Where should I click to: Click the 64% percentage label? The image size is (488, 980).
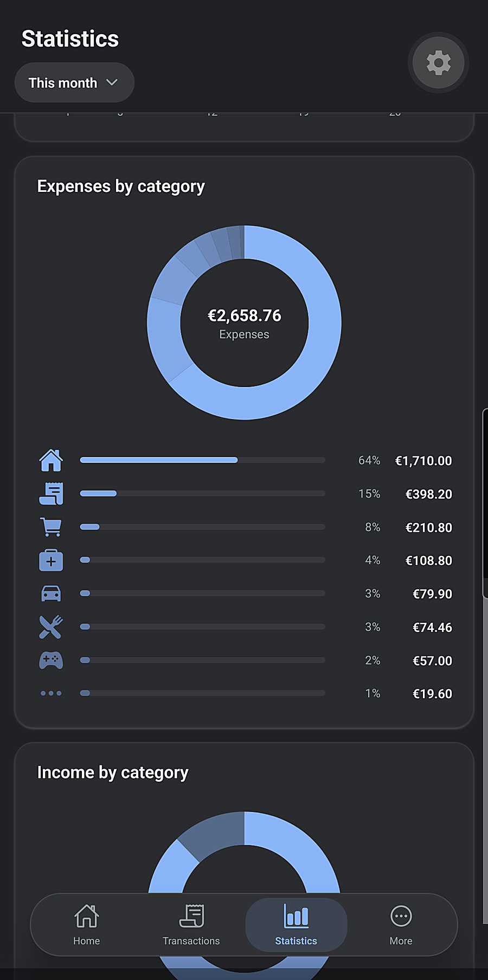pos(369,461)
